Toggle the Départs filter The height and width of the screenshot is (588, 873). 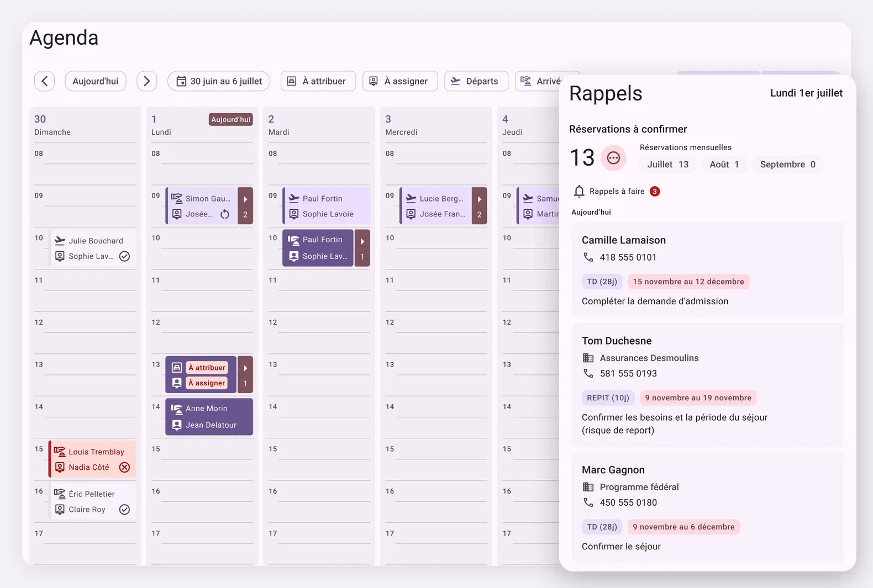(x=476, y=81)
